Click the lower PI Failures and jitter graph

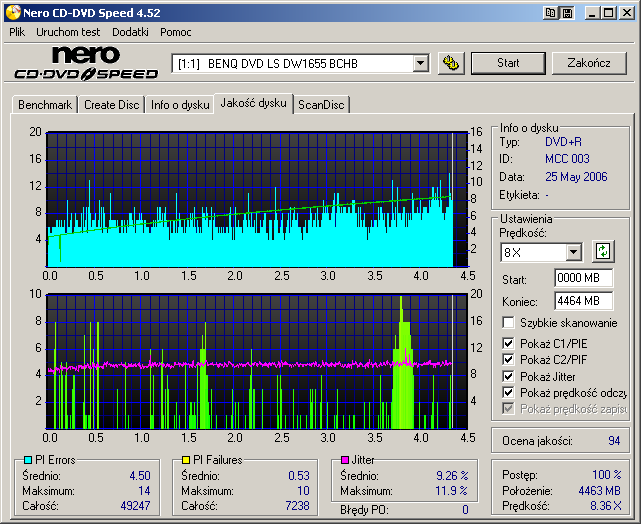[257, 361]
